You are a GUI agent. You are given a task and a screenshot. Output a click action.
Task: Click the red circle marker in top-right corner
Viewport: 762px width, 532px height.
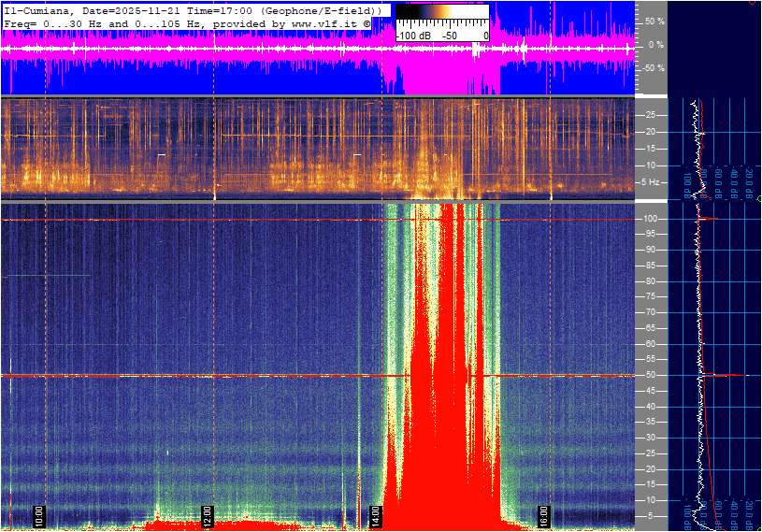pyautogui.click(x=754, y=2)
